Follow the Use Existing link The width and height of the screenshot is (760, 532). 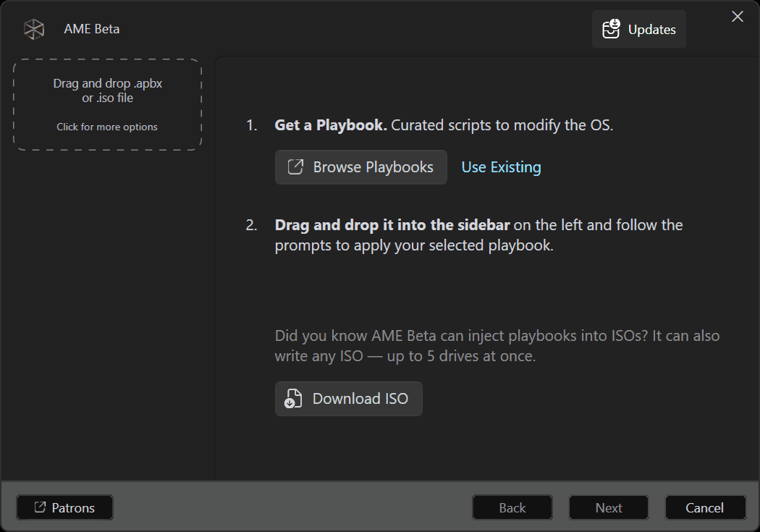(501, 167)
